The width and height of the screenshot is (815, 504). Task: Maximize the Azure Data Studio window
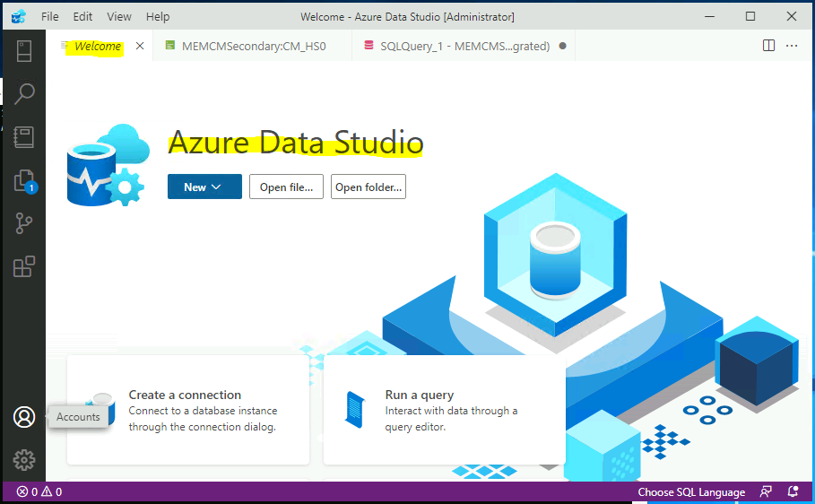pyautogui.click(x=750, y=16)
